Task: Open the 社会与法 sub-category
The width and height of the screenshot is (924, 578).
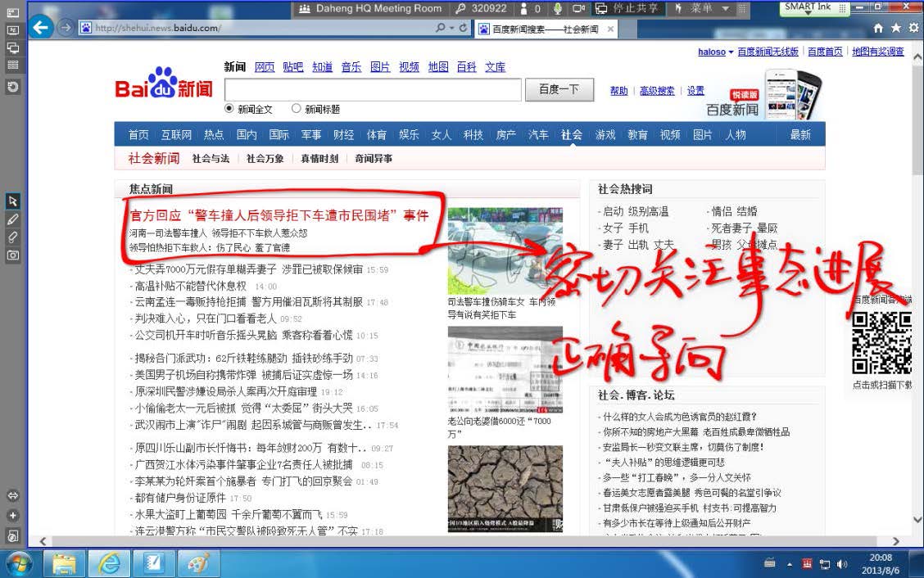Action: pos(211,159)
